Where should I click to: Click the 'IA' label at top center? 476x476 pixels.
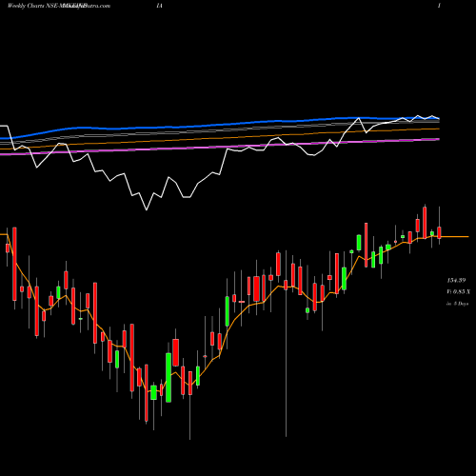pos(159,6)
